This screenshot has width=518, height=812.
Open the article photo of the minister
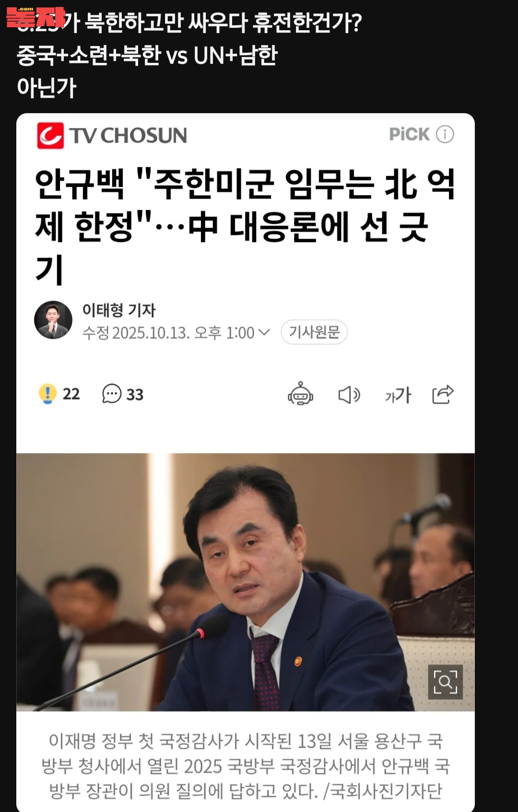pyautogui.click(x=246, y=582)
